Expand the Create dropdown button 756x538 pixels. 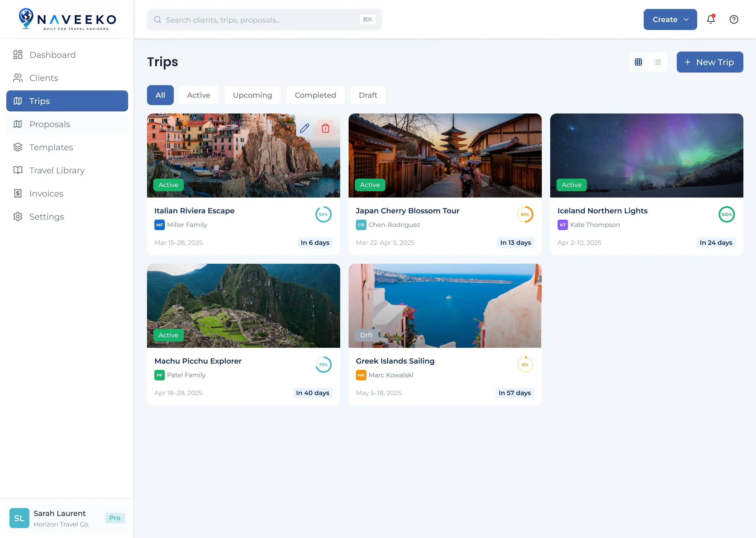pyautogui.click(x=670, y=19)
